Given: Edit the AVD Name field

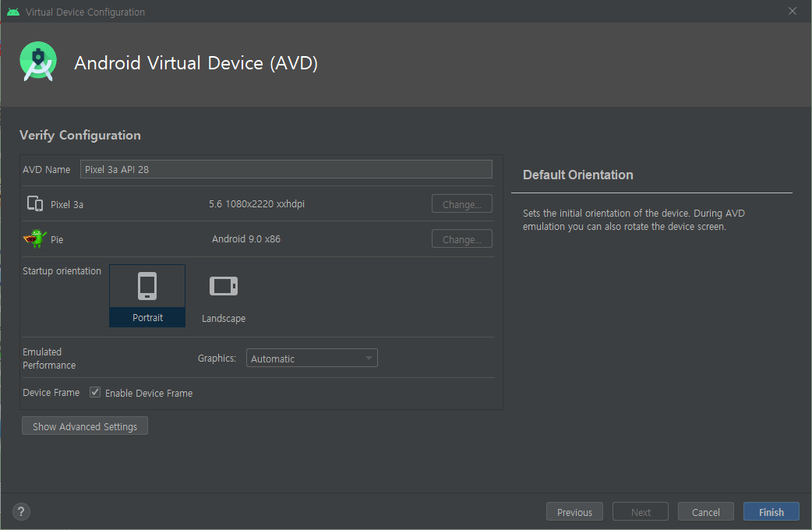Looking at the screenshot, I should tap(286, 169).
